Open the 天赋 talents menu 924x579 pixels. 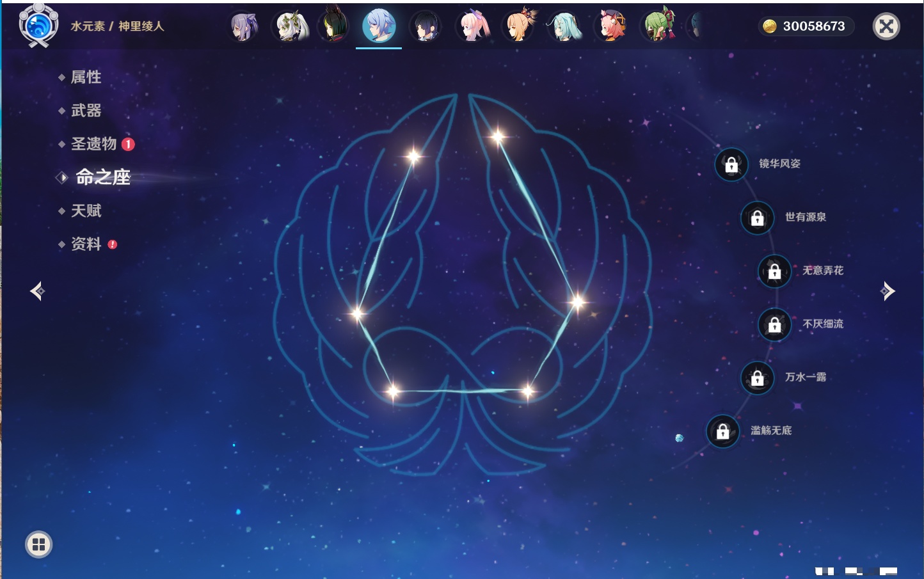point(86,210)
